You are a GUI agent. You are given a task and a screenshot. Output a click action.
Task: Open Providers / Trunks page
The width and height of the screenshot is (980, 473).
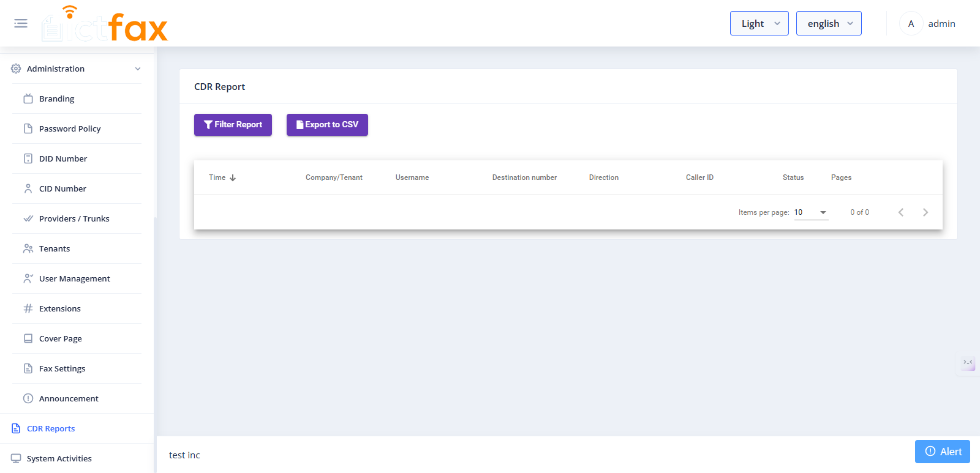[77, 218]
